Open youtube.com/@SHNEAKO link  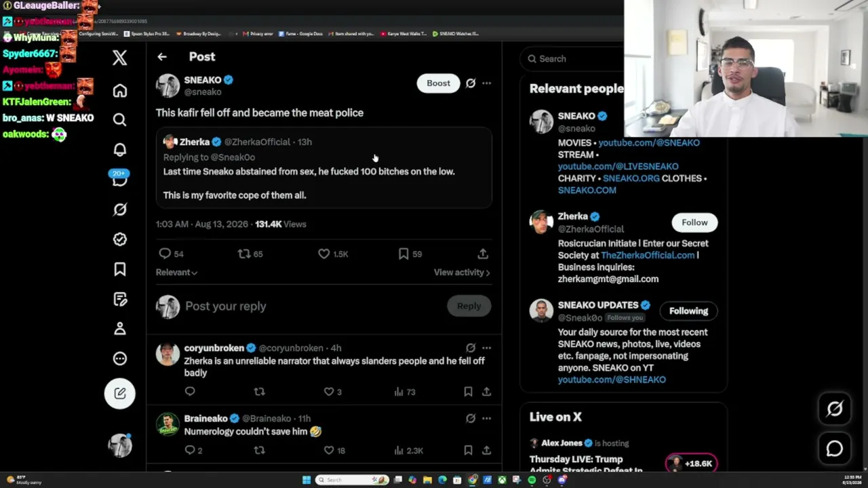[x=612, y=380]
